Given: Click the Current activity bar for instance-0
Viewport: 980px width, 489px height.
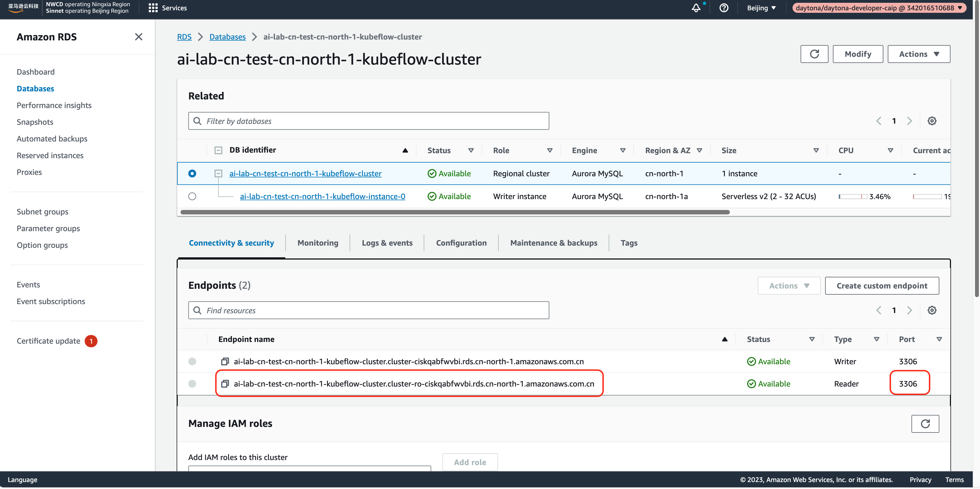Looking at the screenshot, I should click(927, 197).
